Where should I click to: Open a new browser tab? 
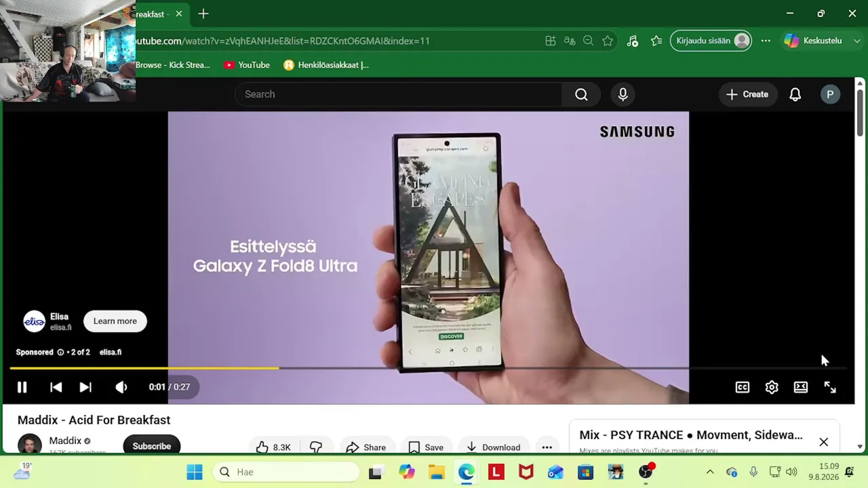[203, 14]
